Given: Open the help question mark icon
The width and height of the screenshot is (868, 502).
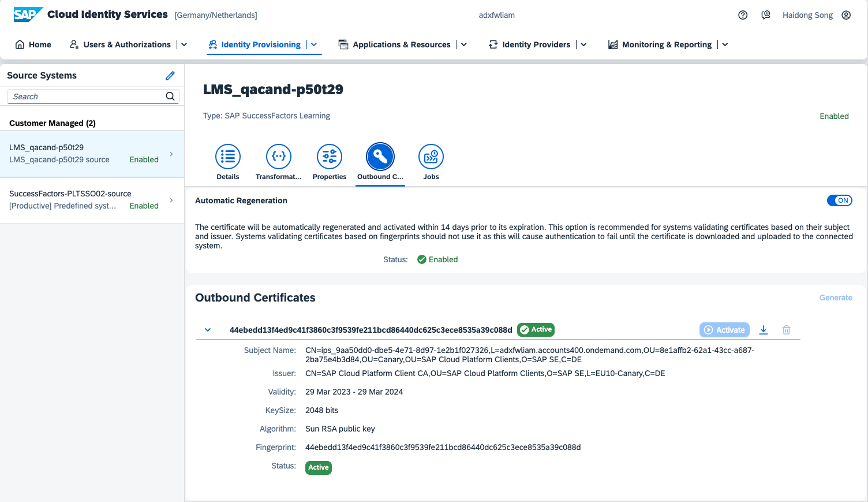Looking at the screenshot, I should [x=743, y=15].
